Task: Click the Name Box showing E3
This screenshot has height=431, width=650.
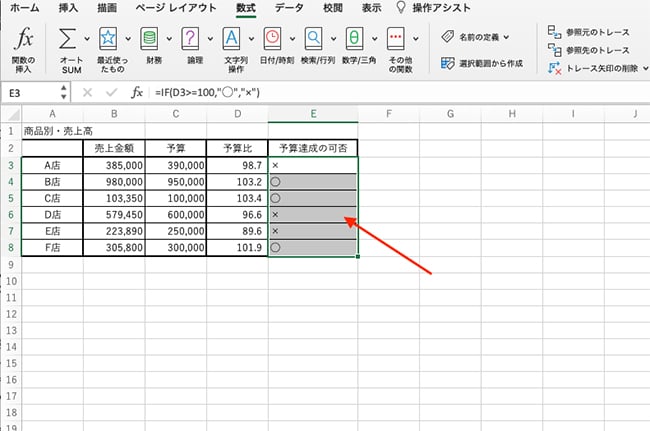Action: 31,93
